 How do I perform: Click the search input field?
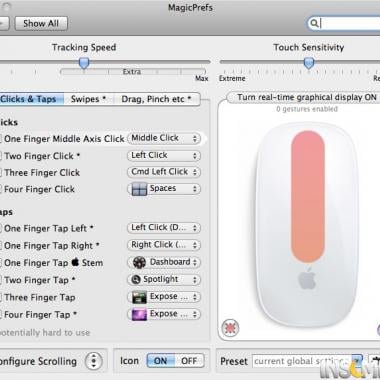[343, 23]
